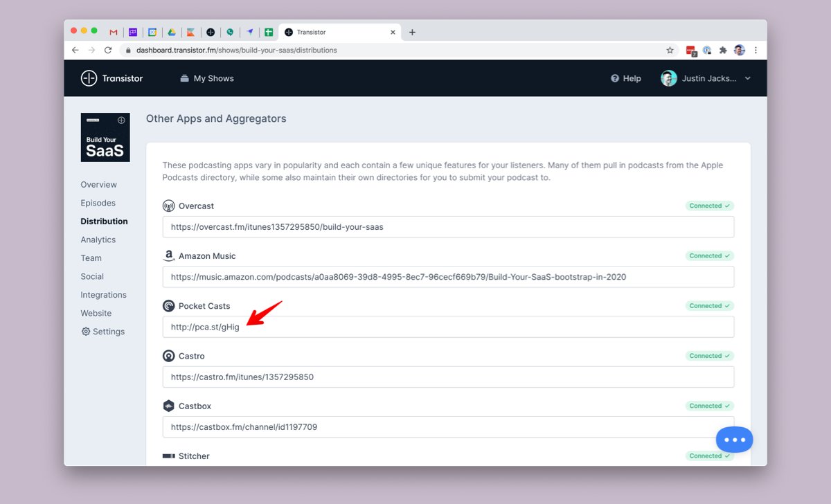Click the Build Your SaaS cover artwork
The height and width of the screenshot is (504, 831).
pyautogui.click(x=105, y=137)
